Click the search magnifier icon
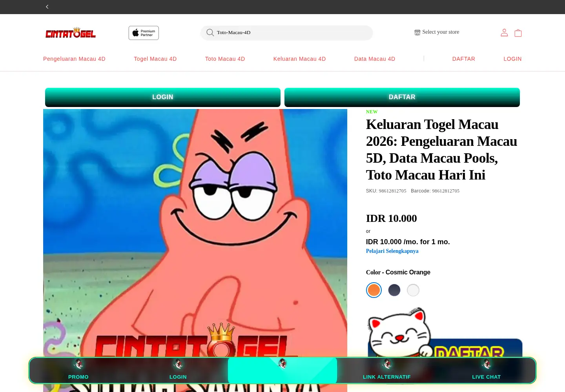The image size is (565, 392). 210,33
